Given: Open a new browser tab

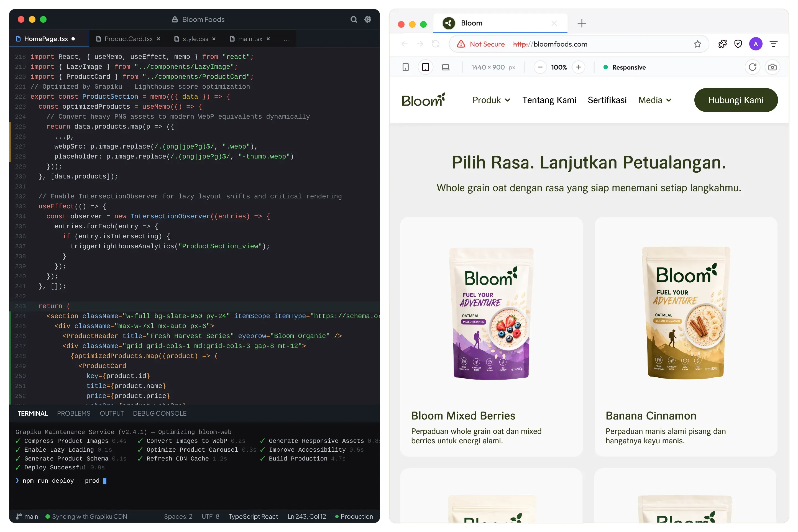Looking at the screenshot, I should click(x=582, y=23).
